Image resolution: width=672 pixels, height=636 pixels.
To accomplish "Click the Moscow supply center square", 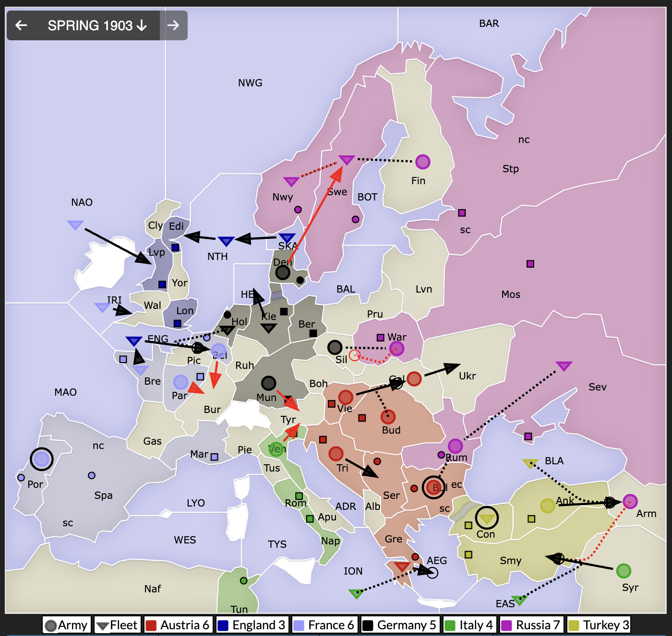I will (530, 264).
